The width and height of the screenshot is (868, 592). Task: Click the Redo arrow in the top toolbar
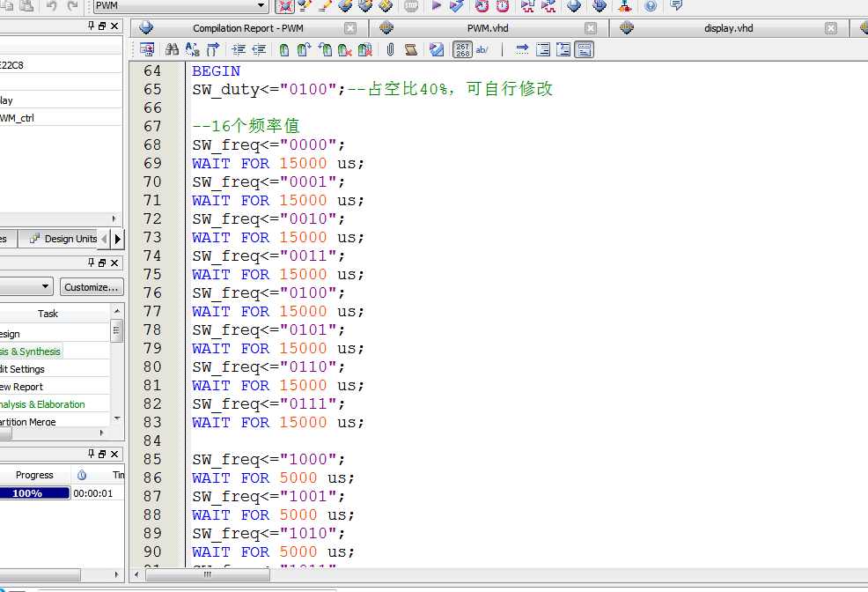(72, 6)
